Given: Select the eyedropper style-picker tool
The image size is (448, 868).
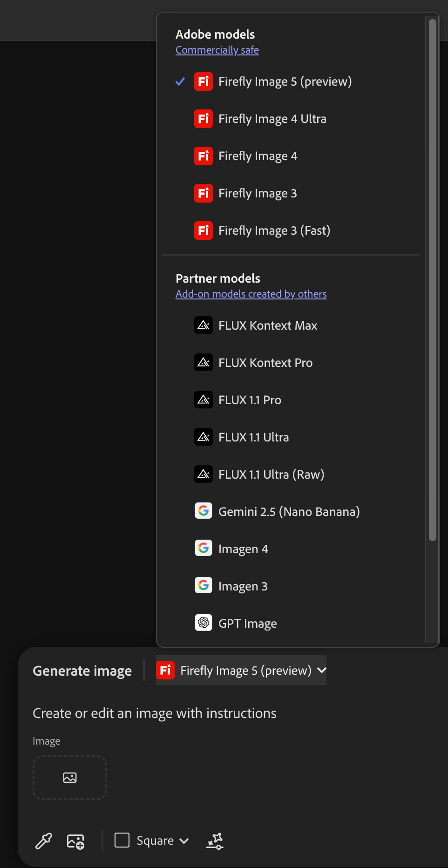Looking at the screenshot, I should [x=43, y=841].
